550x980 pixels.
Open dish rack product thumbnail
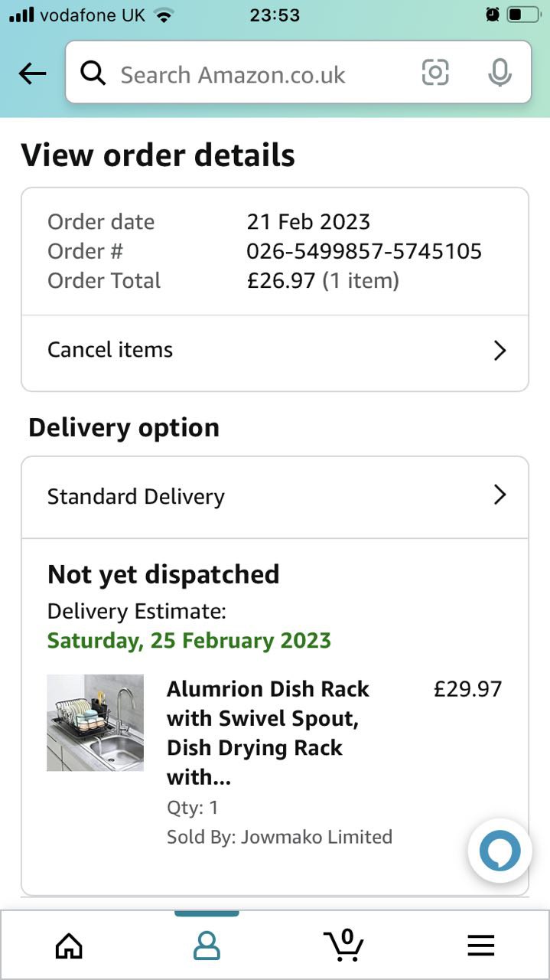tap(95, 723)
